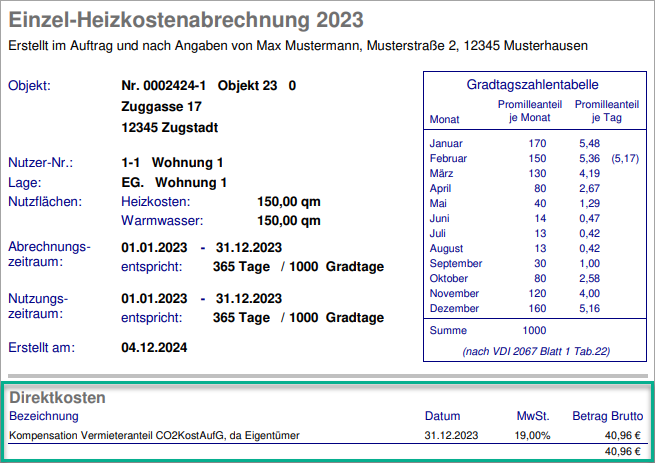This screenshot has width=655, height=463.
Task: Click April's daily value "2,67"
Action: [589, 189]
